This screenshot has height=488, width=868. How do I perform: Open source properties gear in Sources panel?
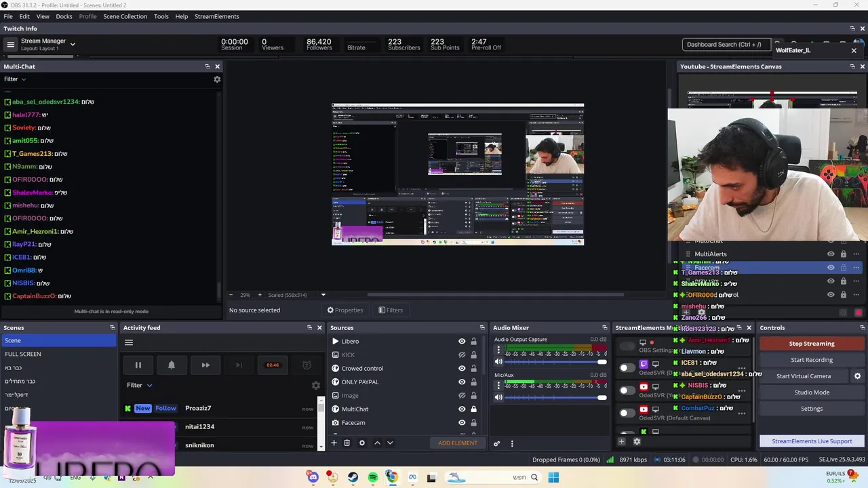click(362, 443)
